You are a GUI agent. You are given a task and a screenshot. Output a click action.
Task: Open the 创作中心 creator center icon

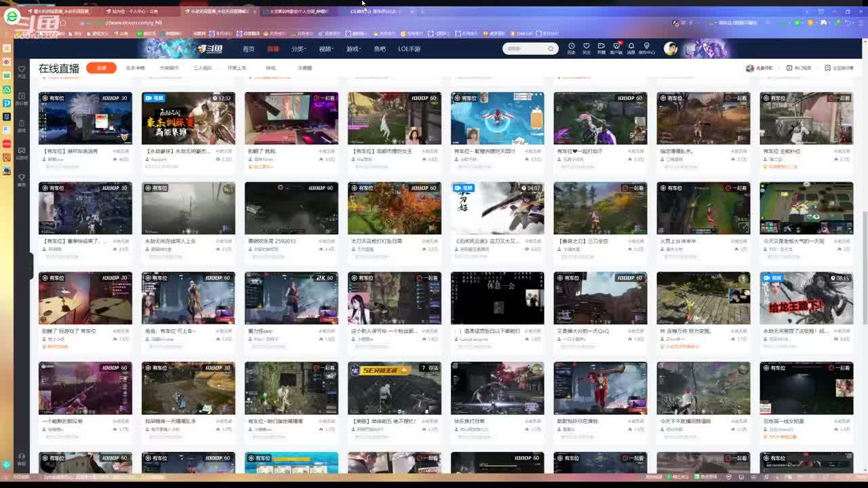click(x=647, y=47)
